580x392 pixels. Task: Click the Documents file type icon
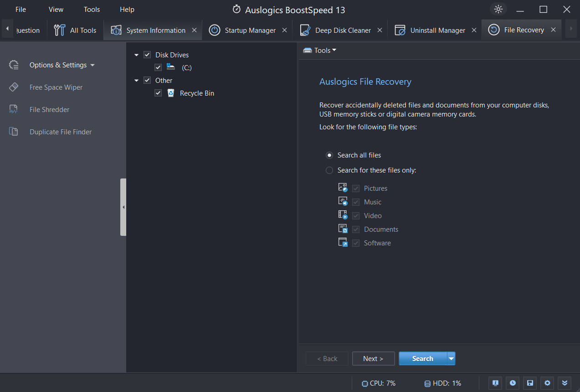343,229
